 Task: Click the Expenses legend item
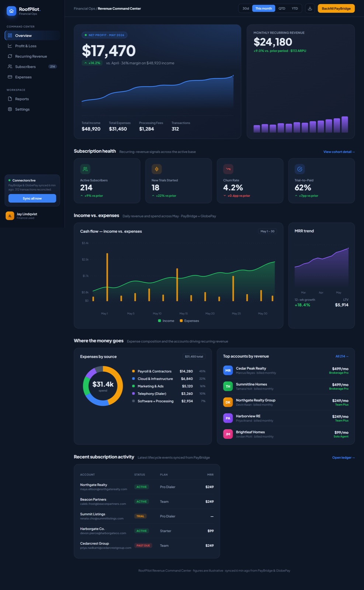click(189, 321)
